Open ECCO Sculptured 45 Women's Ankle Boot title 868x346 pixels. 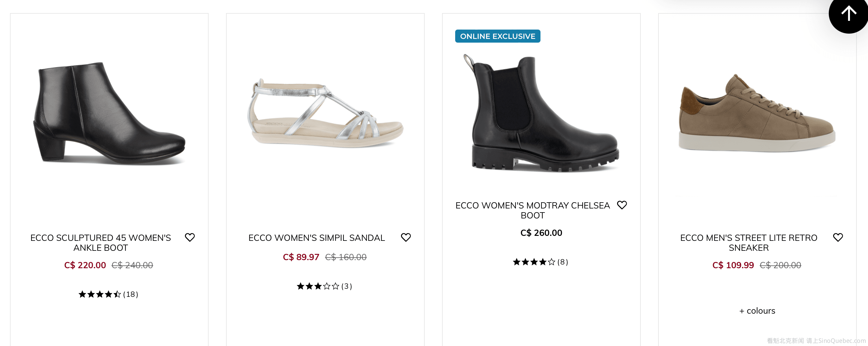point(101,243)
